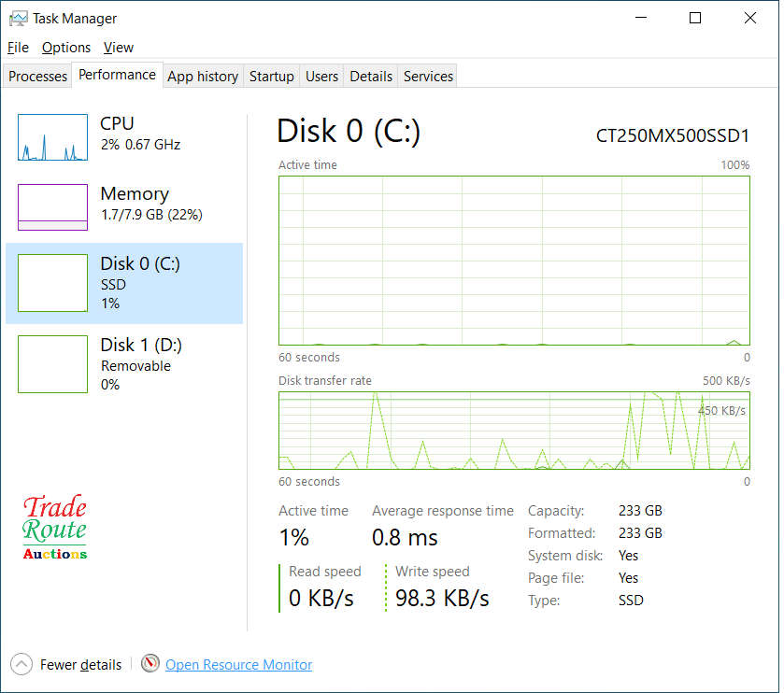Click the Resource Monitor icon near the link
The width and height of the screenshot is (784, 693).
pyautogui.click(x=150, y=663)
